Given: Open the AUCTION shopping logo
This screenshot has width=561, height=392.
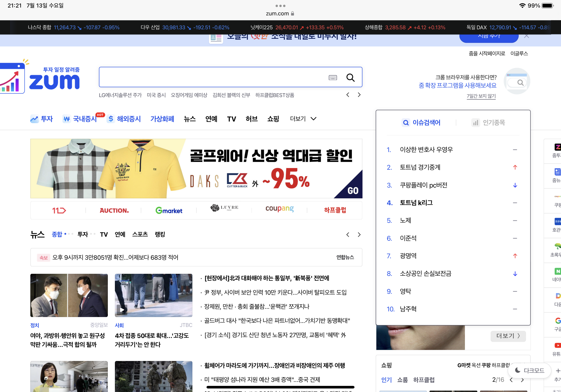Looking at the screenshot, I should (x=114, y=210).
